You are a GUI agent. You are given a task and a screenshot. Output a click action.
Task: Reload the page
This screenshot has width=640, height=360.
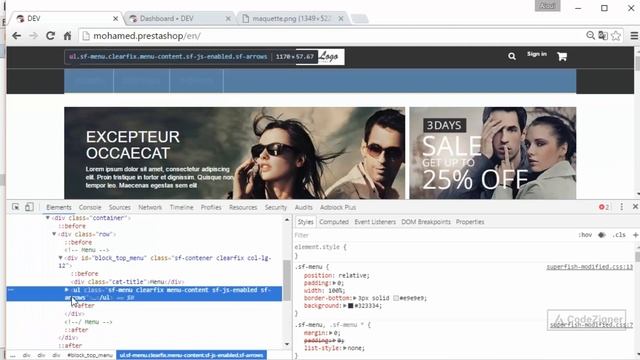tap(50, 36)
